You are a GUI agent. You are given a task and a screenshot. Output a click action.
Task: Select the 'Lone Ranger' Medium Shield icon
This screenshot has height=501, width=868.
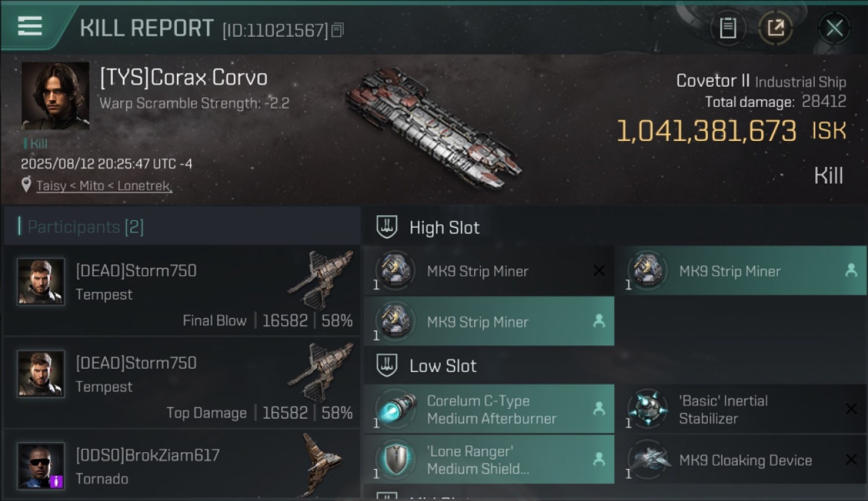click(x=396, y=460)
